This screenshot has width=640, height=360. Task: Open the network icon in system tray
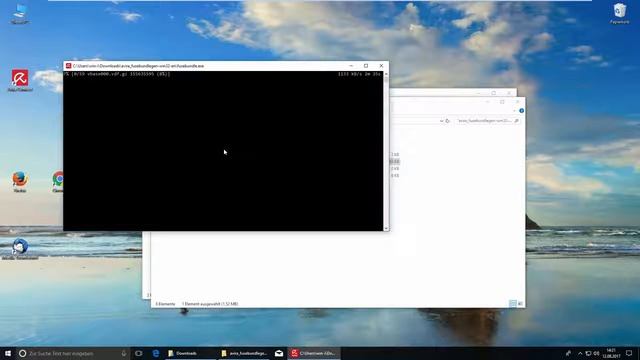(x=588, y=353)
